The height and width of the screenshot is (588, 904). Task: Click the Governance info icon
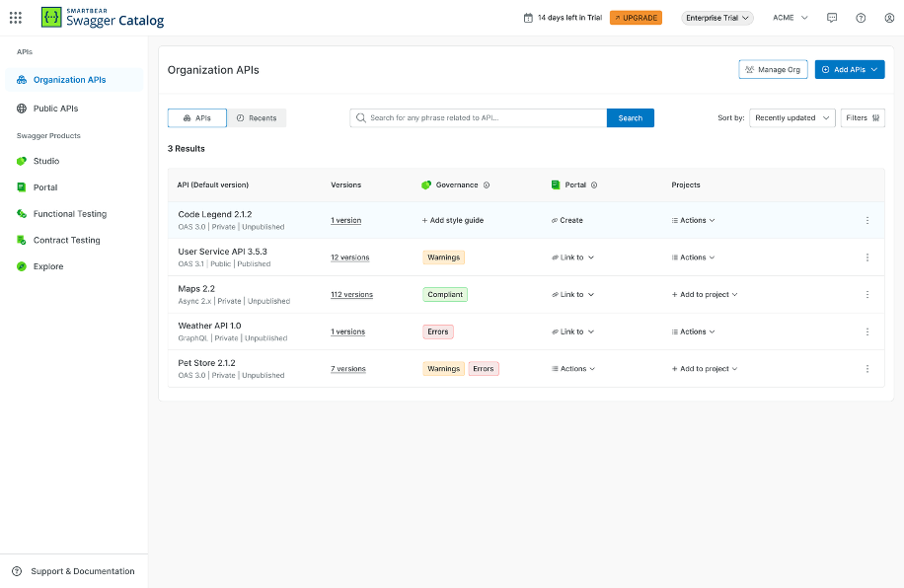(487, 185)
